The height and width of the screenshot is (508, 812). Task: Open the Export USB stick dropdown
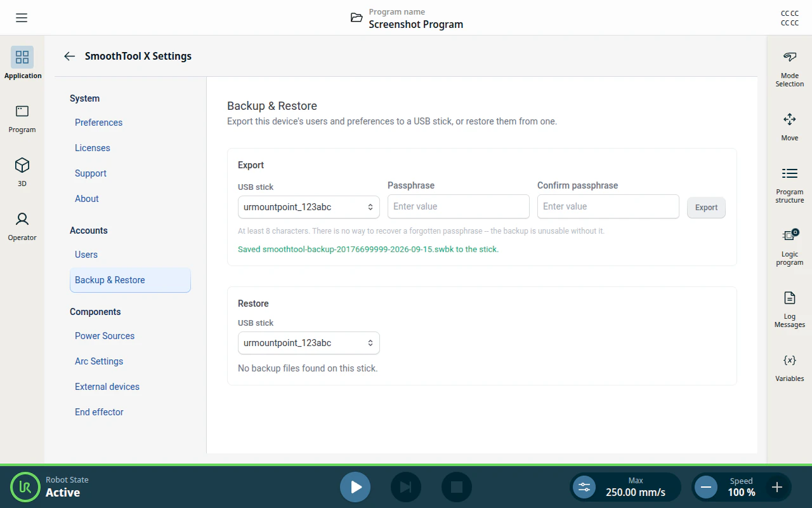[309, 207]
